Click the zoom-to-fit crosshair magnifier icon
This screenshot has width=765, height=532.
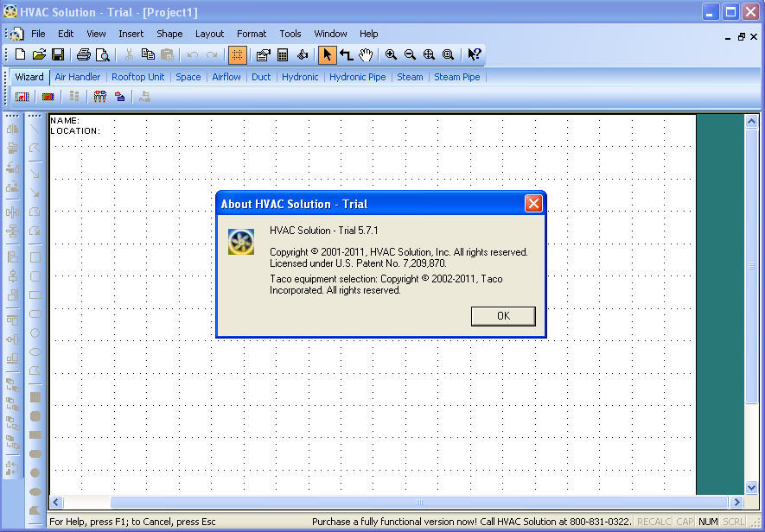coord(429,54)
